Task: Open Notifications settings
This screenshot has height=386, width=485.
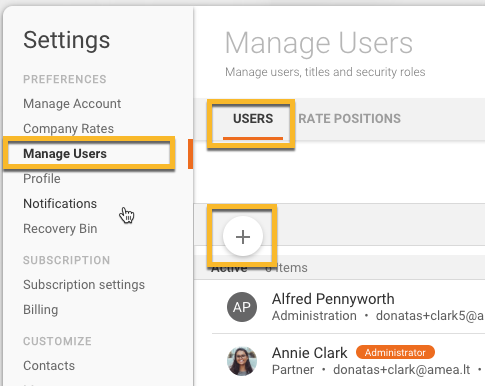Action: point(60,204)
